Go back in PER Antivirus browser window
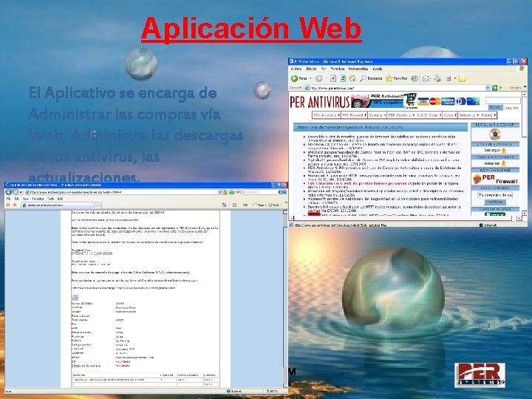The width and height of the screenshot is (532, 399). click(x=299, y=78)
